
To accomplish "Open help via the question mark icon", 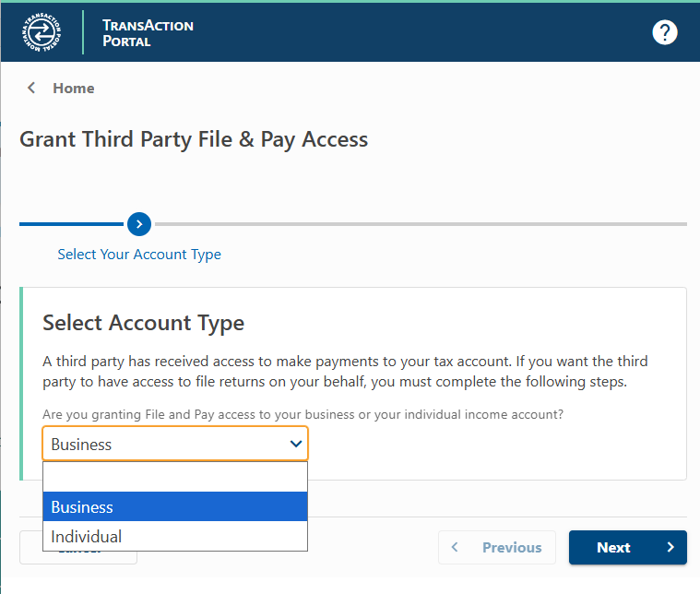I will [665, 32].
